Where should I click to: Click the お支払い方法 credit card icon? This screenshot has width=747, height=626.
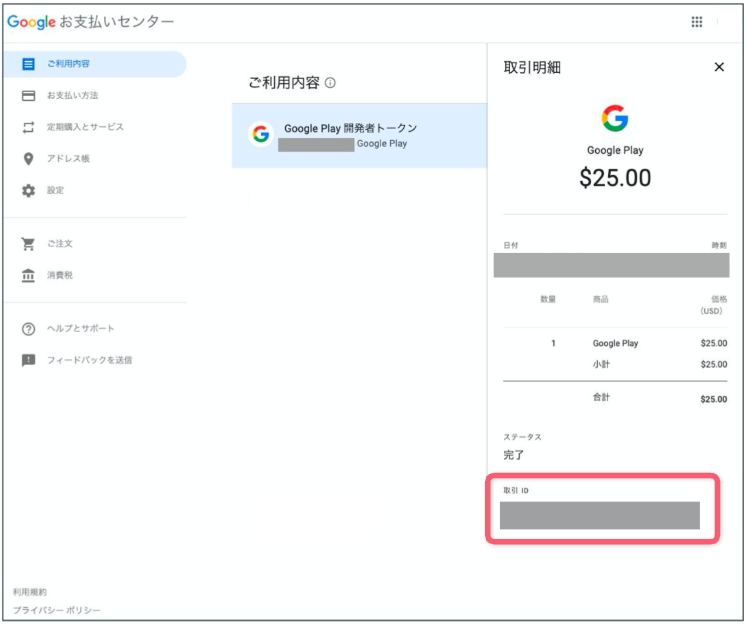[29, 96]
